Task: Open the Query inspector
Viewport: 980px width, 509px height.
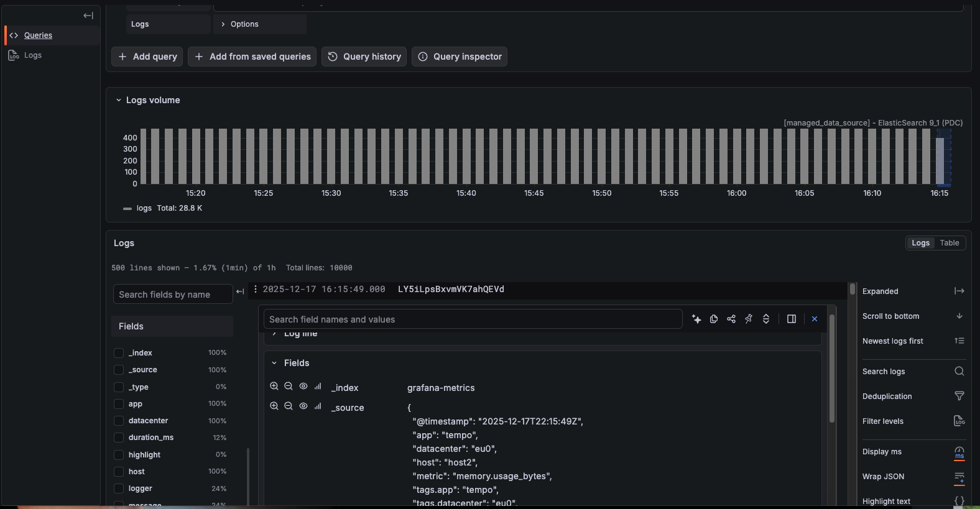Action: coord(460,57)
